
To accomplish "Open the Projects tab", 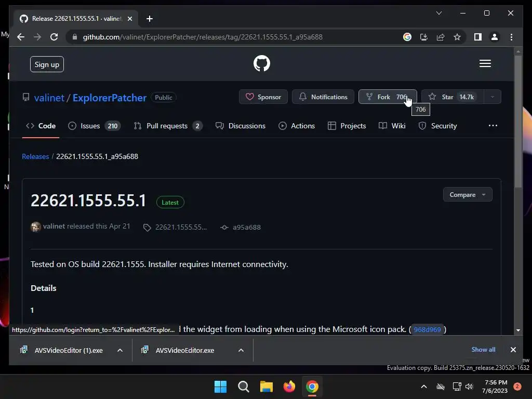I will click(347, 126).
